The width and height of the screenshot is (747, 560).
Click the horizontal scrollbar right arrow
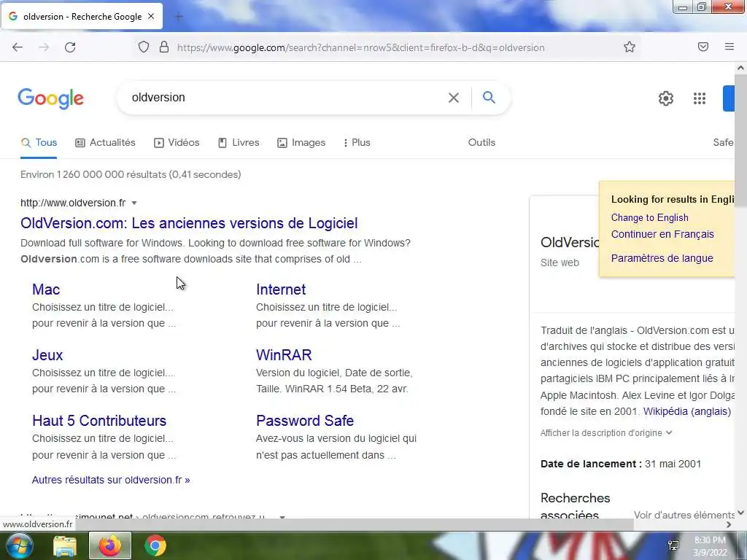(x=729, y=524)
